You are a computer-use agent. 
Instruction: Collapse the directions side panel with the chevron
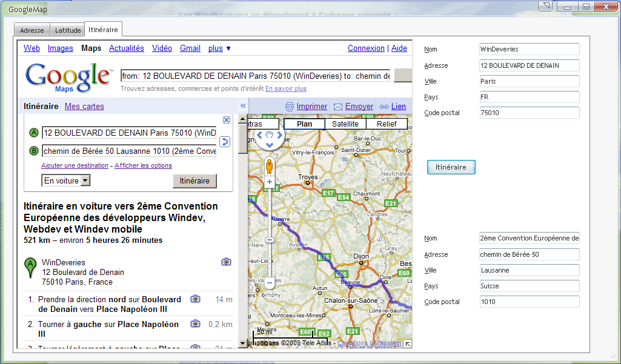click(243, 106)
